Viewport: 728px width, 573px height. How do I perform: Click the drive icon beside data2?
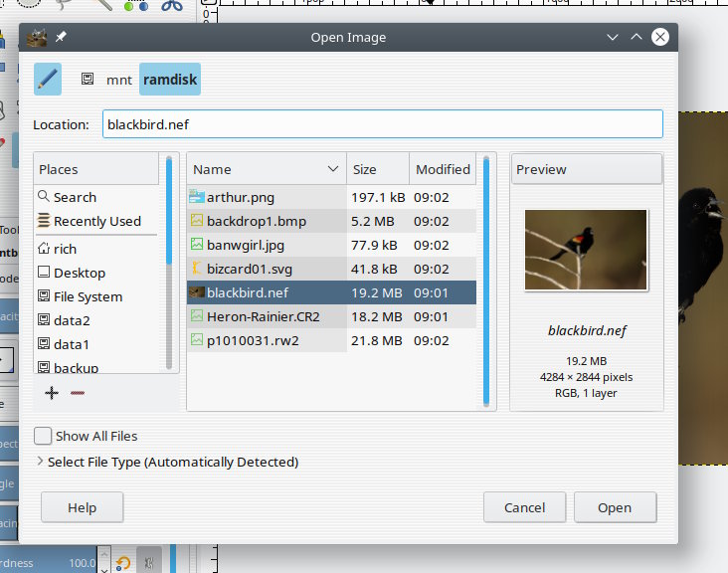[43, 319]
